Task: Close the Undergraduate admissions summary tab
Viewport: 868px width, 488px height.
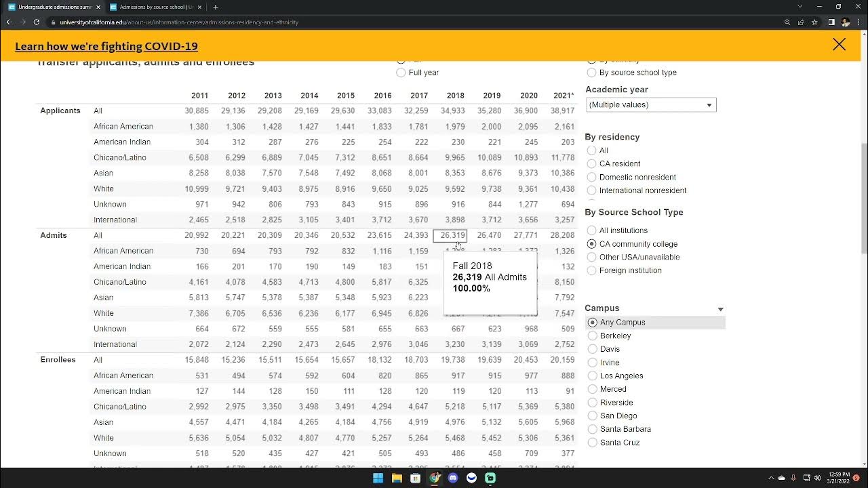Action: pyautogui.click(x=98, y=7)
